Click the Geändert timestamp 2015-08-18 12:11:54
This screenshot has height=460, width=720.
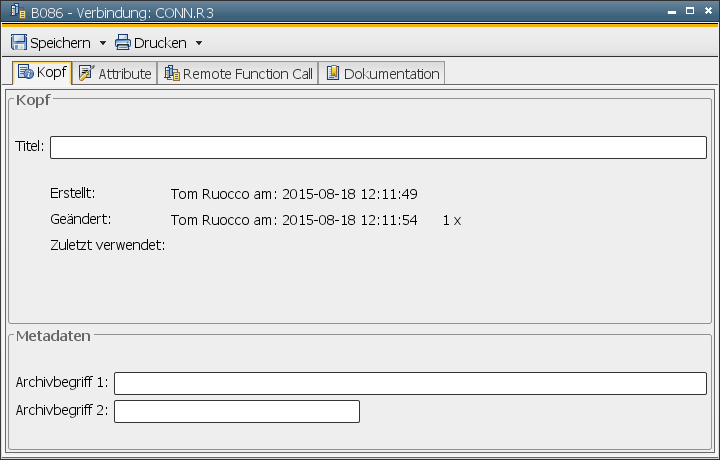350,220
